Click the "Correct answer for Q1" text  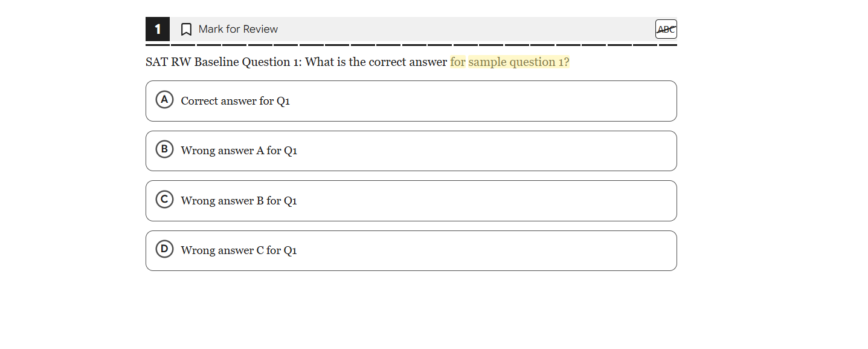coord(235,101)
